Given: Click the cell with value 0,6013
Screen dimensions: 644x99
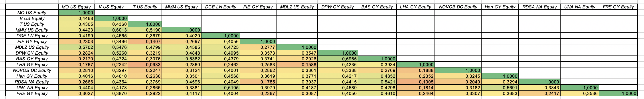Looking at the screenshot, I should tap(111, 30).
